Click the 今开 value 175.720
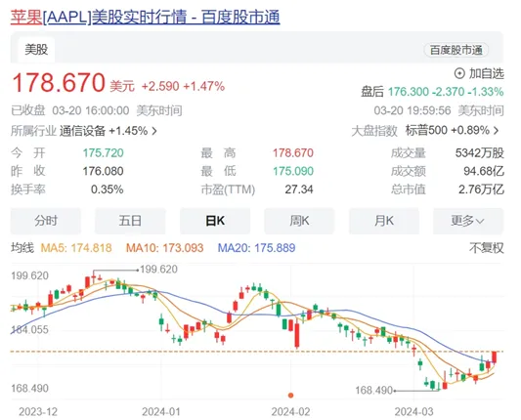 tap(103, 153)
